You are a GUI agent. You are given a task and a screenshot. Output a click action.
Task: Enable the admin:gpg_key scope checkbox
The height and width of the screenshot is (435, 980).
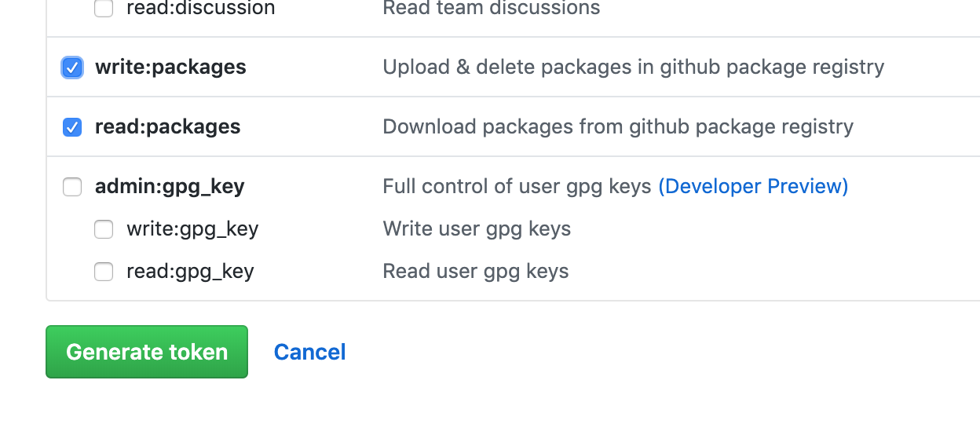coord(72,187)
